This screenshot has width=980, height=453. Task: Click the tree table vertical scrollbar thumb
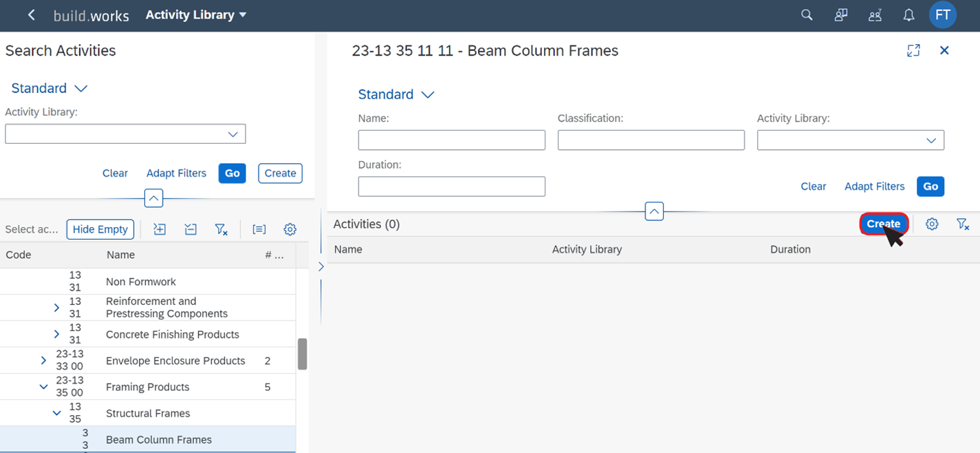(x=302, y=354)
